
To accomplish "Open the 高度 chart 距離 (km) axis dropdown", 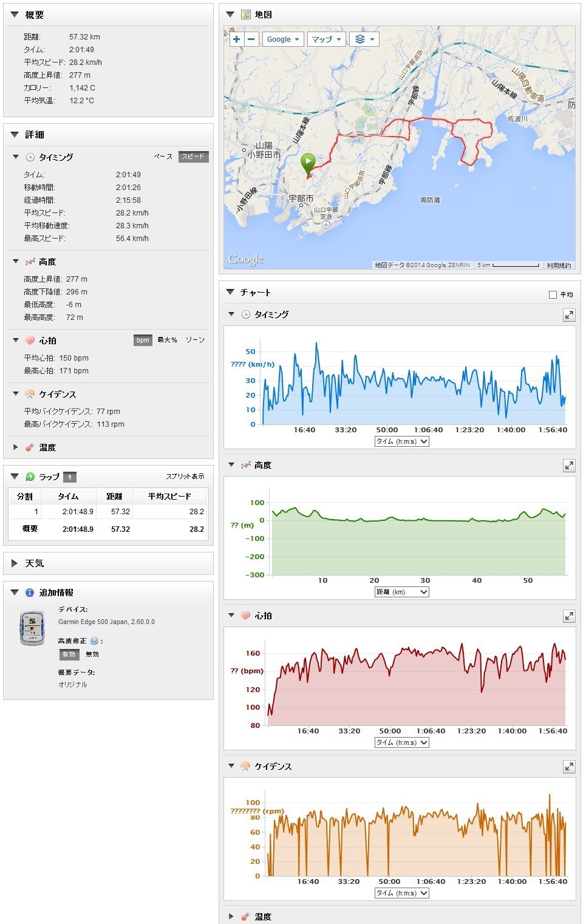I will [402, 592].
